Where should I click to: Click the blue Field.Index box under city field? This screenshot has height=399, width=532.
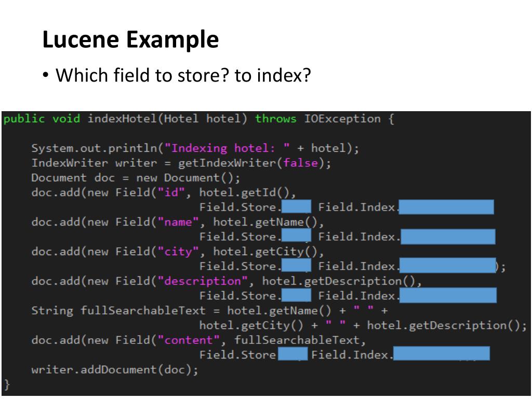click(448, 265)
